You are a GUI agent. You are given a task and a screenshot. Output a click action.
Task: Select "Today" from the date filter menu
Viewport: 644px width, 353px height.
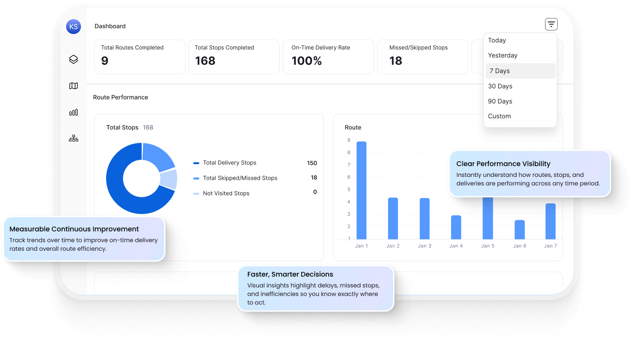pyautogui.click(x=496, y=40)
